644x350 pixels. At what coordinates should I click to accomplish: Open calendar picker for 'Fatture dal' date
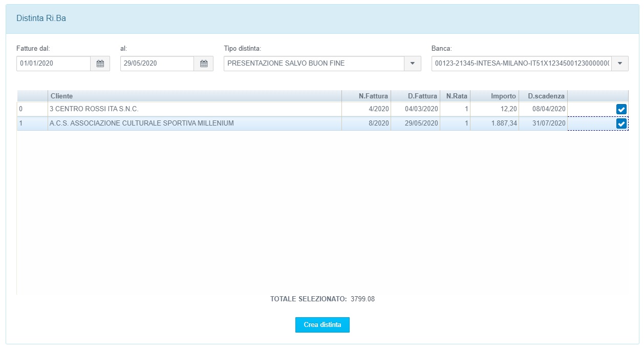[100, 64]
